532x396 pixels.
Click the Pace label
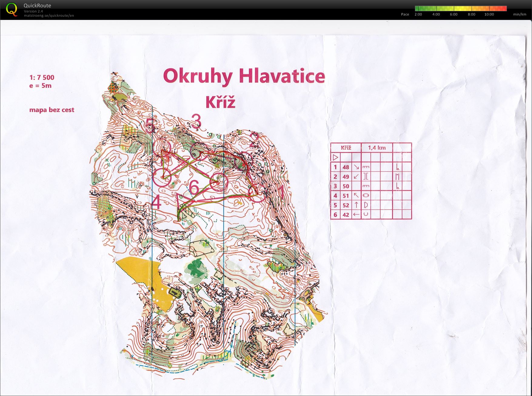click(405, 14)
